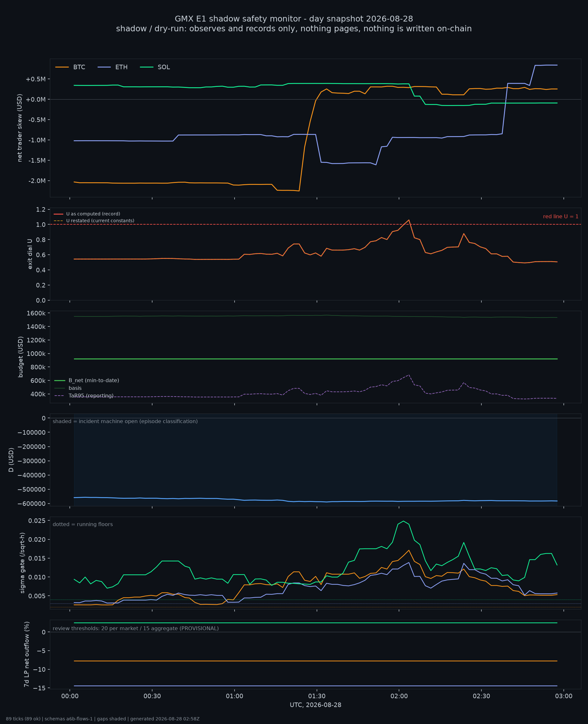Click the '1000k' budget tick label
The image size is (588, 724).
click(x=36, y=354)
